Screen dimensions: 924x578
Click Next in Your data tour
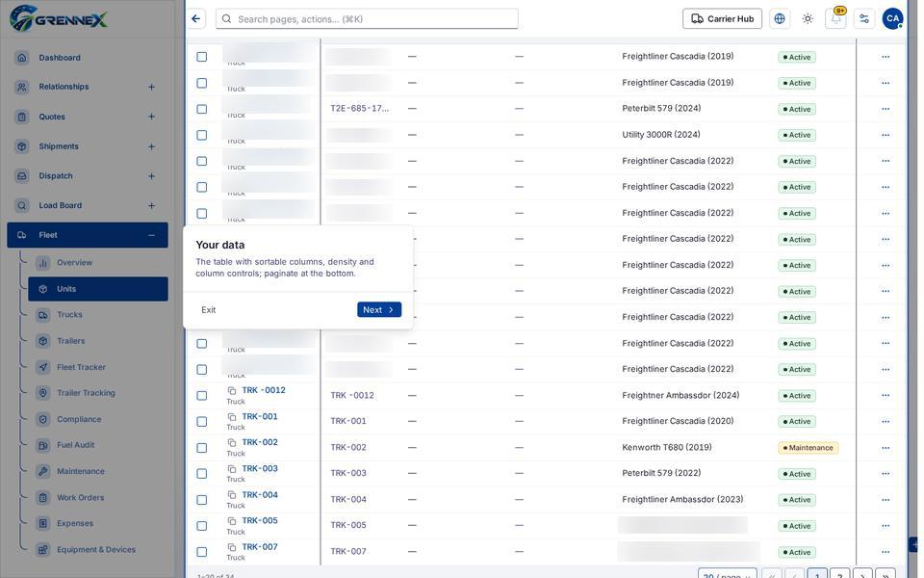click(x=379, y=309)
